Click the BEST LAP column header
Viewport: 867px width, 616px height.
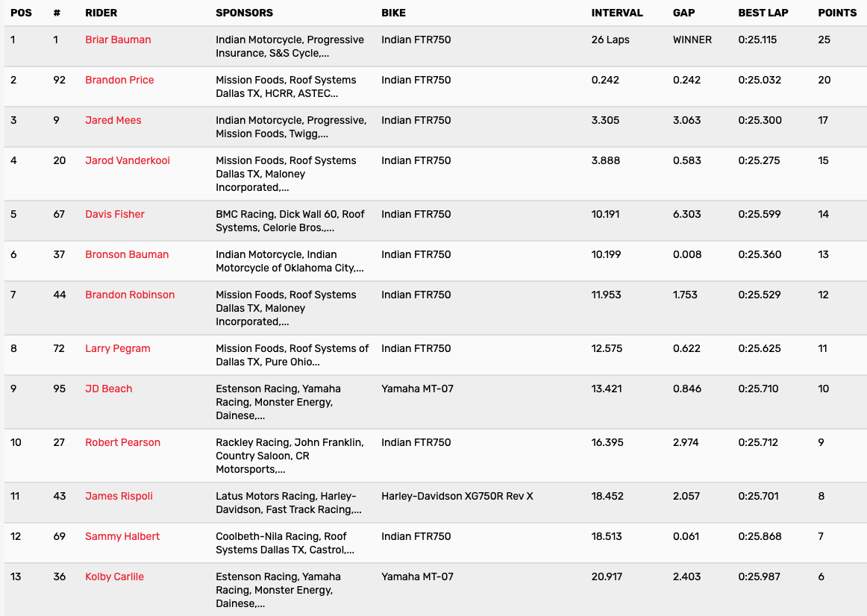pos(763,13)
